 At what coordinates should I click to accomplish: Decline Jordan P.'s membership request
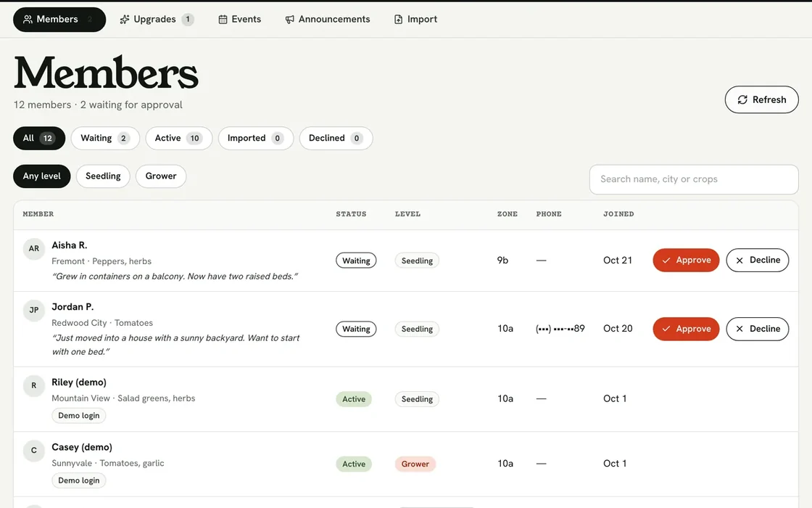(757, 329)
